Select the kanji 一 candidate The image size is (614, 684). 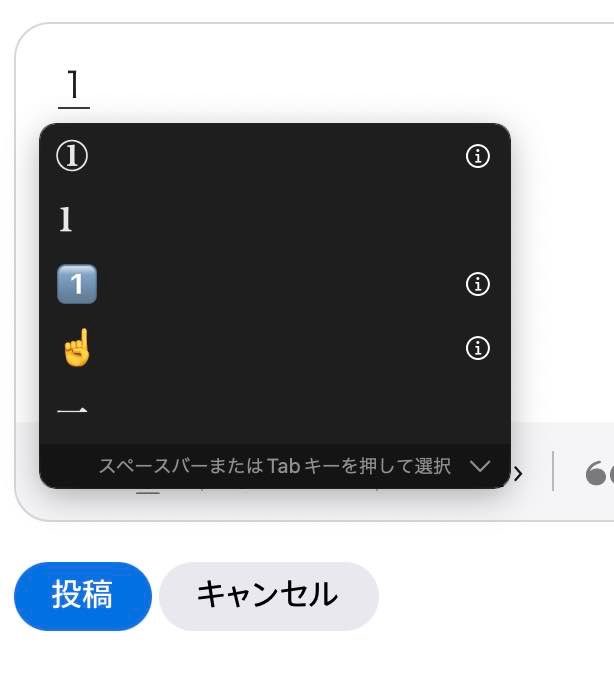72,410
